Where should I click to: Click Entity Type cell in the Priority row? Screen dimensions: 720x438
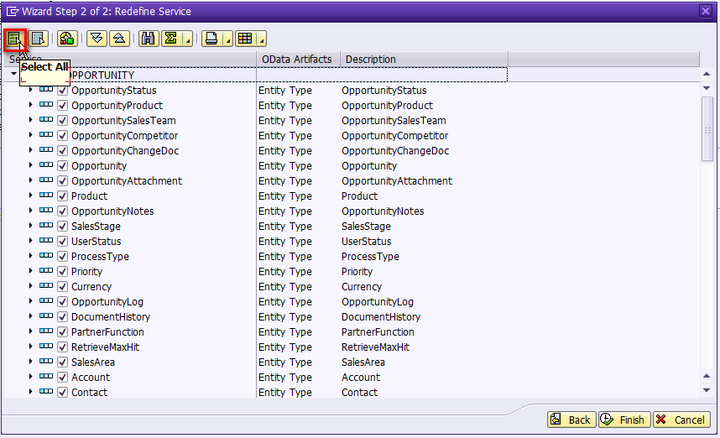tap(285, 272)
